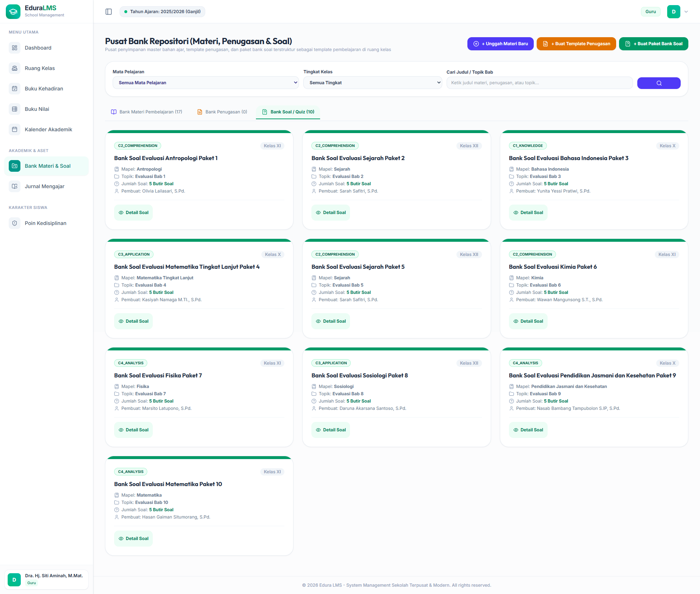Click the Buku Nilai table icon
The image size is (700, 594).
click(x=15, y=109)
